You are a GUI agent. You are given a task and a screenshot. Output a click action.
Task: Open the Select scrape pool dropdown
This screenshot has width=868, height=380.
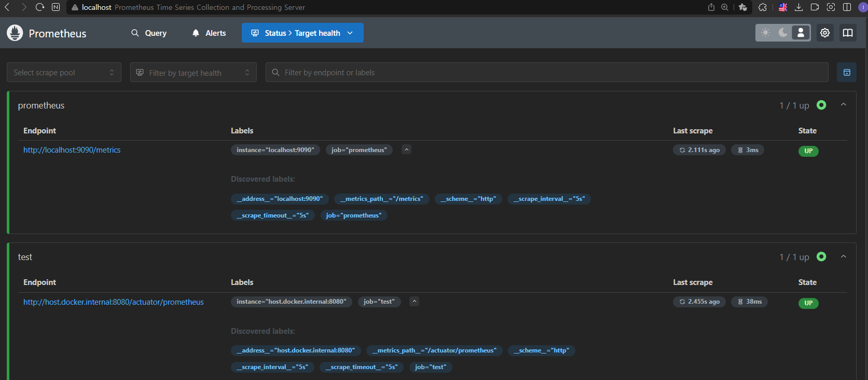[64, 72]
